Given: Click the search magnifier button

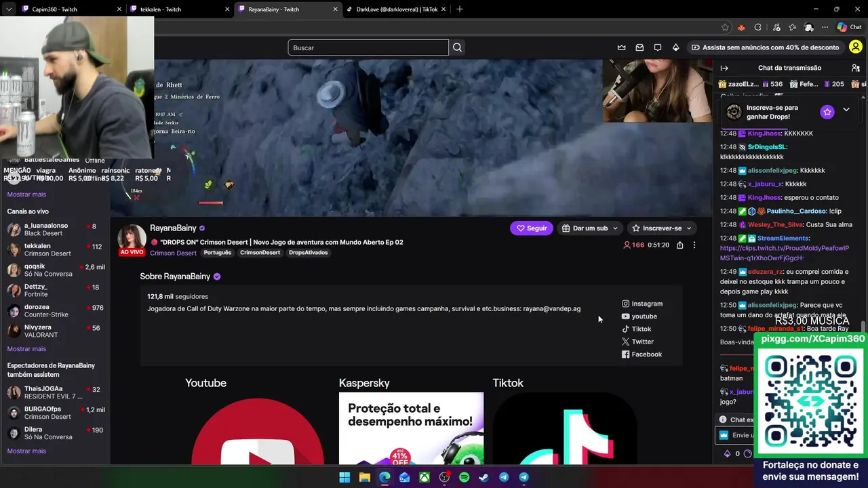Looking at the screenshot, I should coord(458,47).
